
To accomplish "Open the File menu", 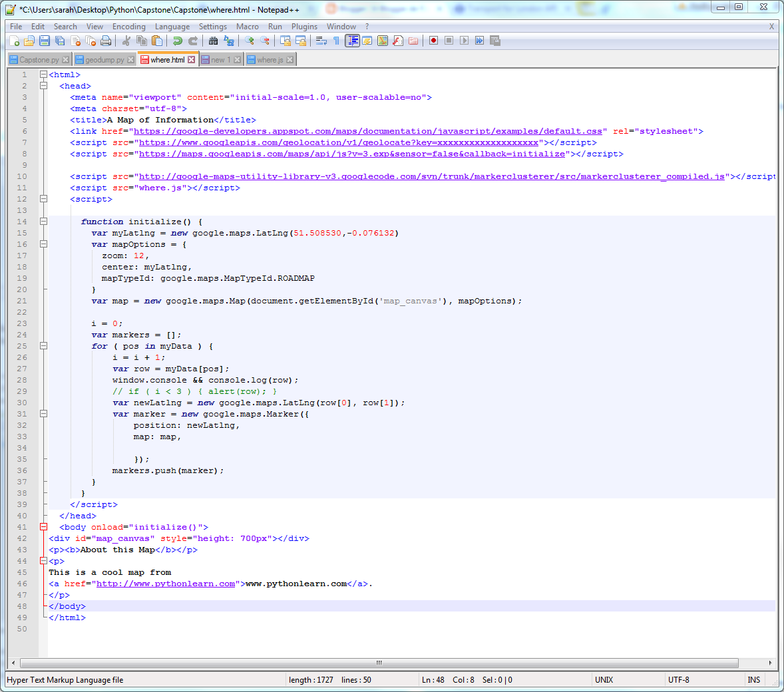I will click(16, 27).
